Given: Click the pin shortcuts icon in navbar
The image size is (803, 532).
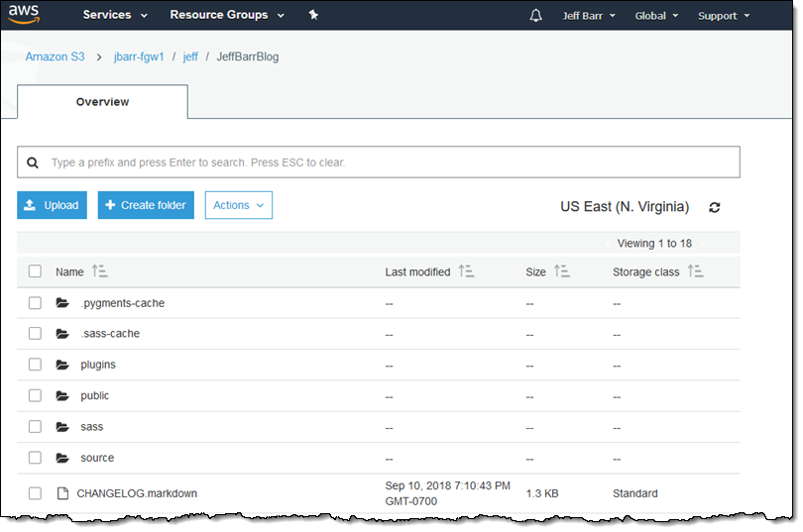Looking at the screenshot, I should coord(313,15).
